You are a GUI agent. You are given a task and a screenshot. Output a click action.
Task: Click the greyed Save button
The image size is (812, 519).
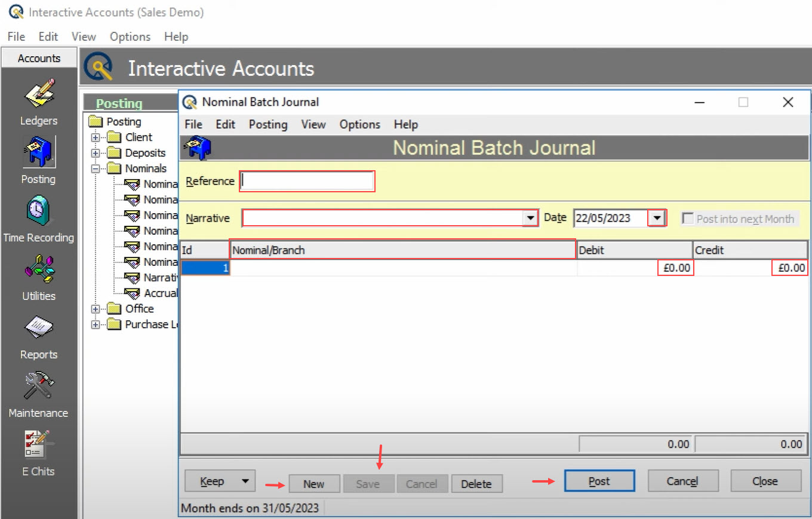(x=368, y=484)
